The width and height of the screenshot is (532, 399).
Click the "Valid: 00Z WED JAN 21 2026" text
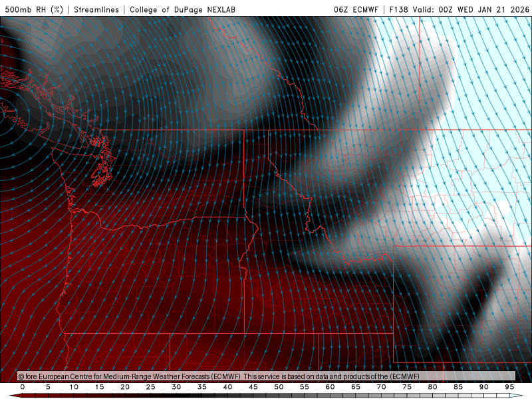(471, 9)
